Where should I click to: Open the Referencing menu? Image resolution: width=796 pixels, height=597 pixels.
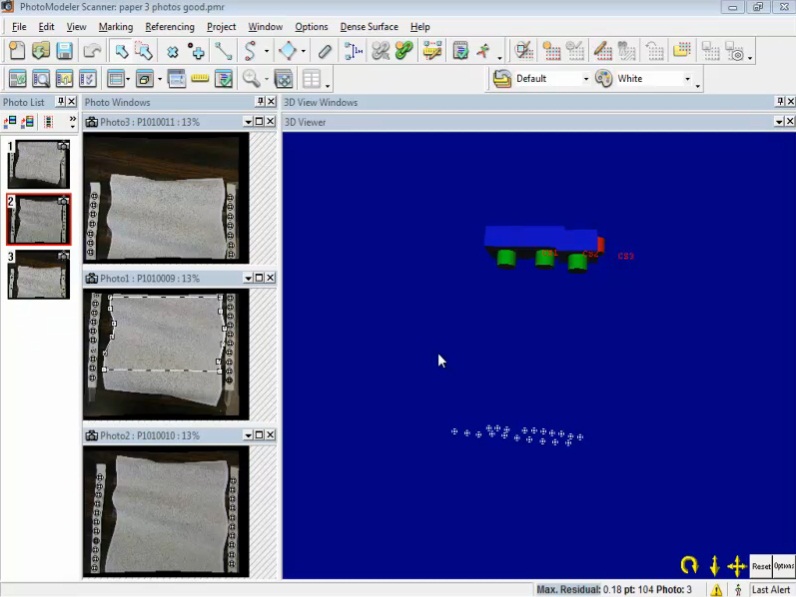coord(169,27)
